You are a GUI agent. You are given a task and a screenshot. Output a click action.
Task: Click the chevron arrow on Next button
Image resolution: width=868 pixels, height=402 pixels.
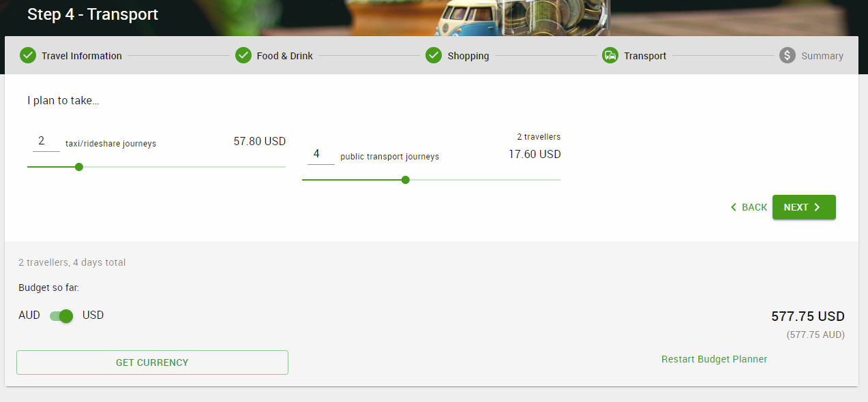818,207
